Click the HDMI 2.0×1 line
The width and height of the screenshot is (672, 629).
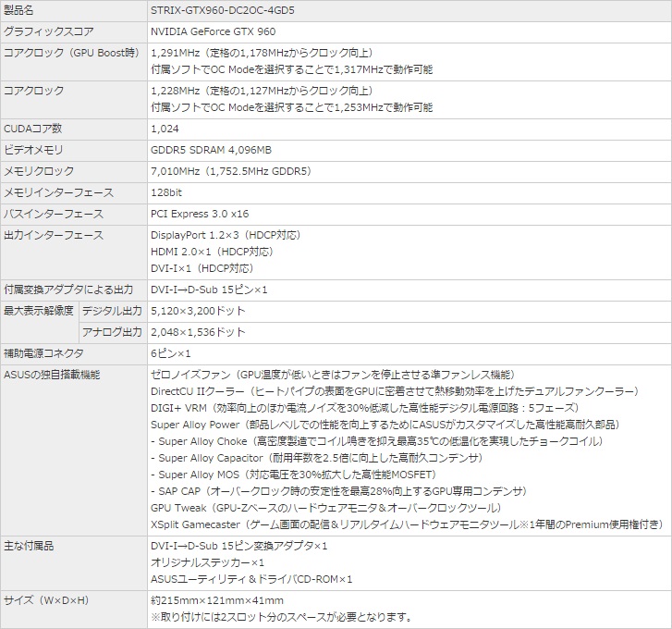click(213, 252)
